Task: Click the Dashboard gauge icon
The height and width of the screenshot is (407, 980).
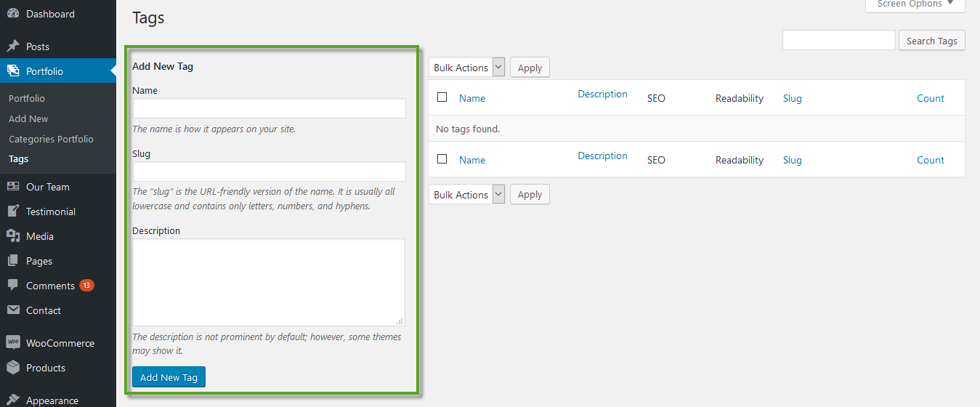Action: (x=13, y=14)
